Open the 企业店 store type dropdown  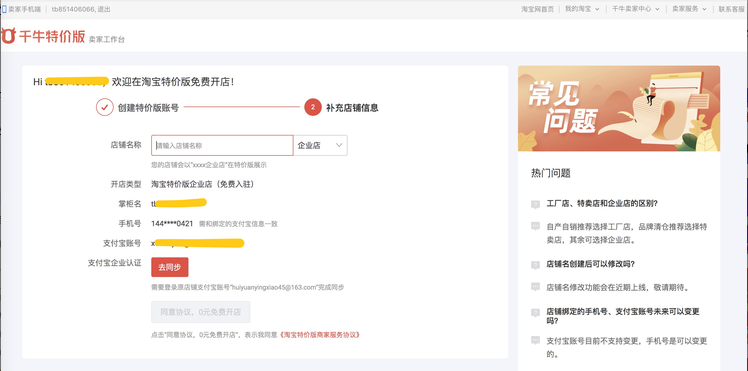click(x=321, y=145)
